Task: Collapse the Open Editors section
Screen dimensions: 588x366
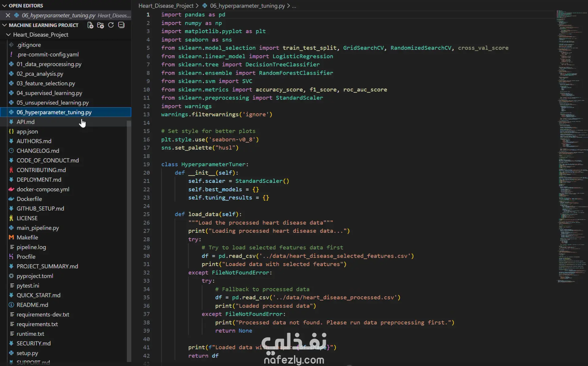Action: pos(5,6)
